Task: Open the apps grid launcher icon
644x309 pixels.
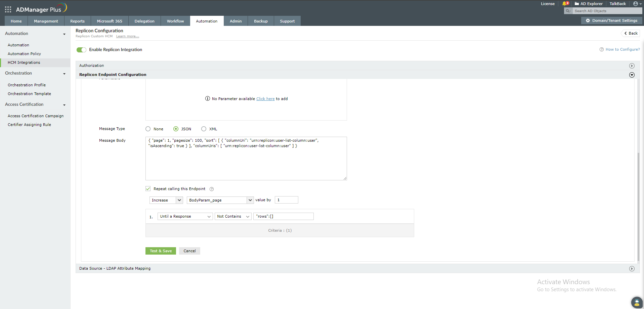Action: tap(8, 9)
